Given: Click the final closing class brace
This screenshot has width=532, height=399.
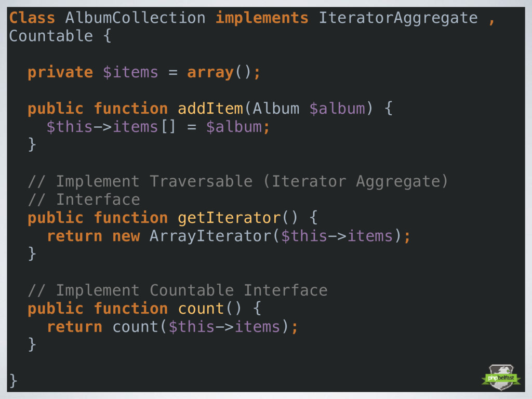Looking at the screenshot, I should point(13,381).
